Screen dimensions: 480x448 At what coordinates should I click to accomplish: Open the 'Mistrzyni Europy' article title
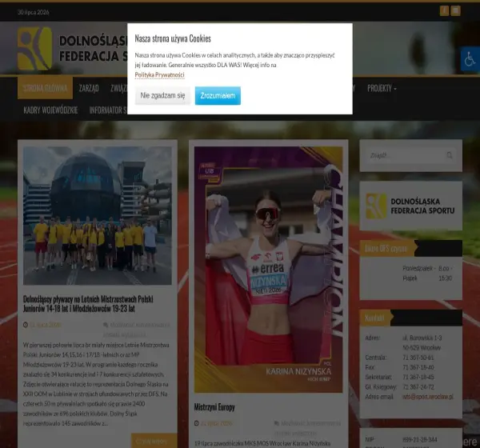pyautogui.click(x=214, y=407)
